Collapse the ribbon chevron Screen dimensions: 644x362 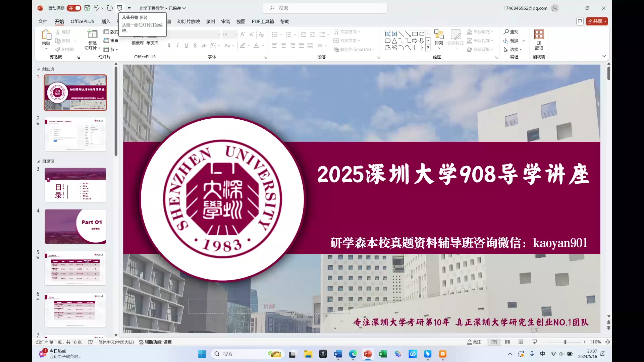[604, 56]
